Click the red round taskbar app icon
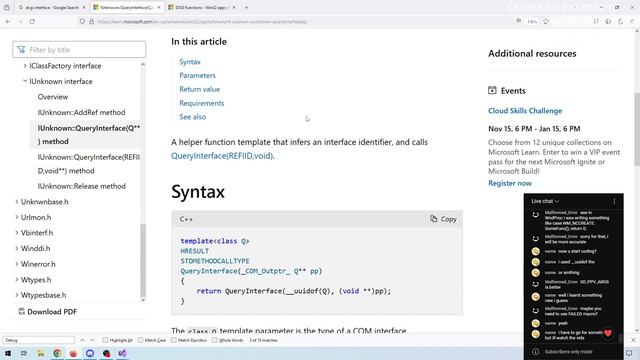This screenshot has width=640, height=360. pyautogui.click(x=73, y=353)
